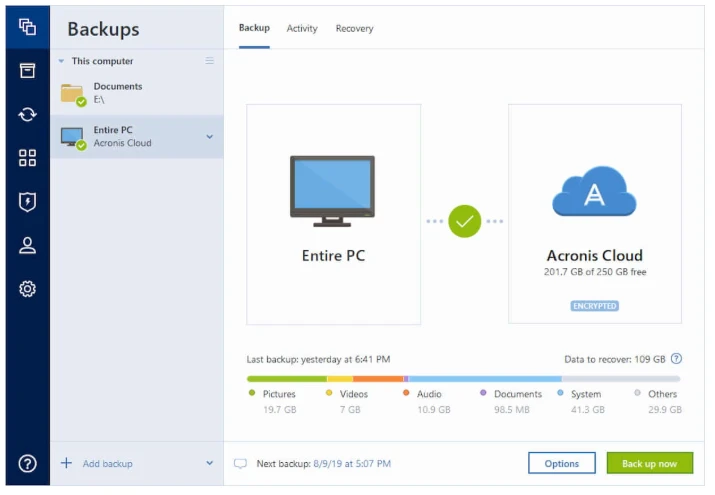Click the text '201.7 GB of 250 GB free'
715x495 pixels.
tap(595, 272)
